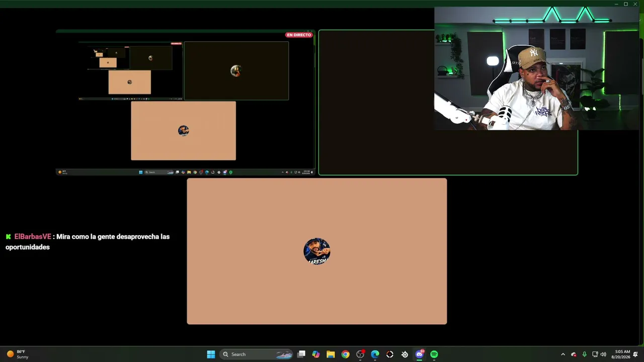
Task: Open Task View from the taskbar
Action: (x=301, y=354)
